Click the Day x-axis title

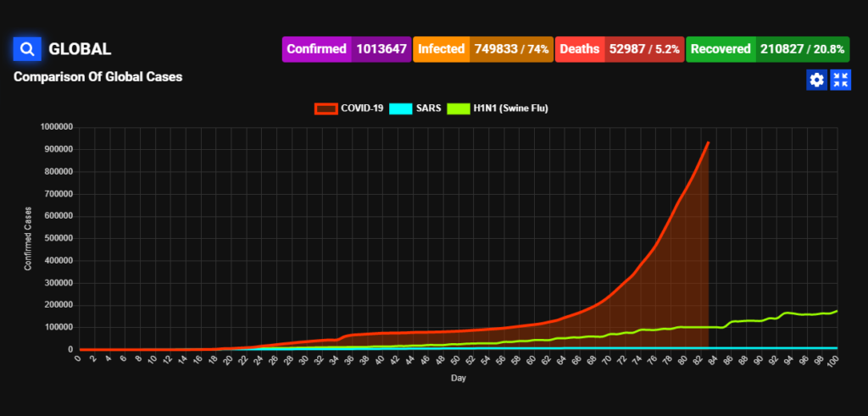pos(458,378)
